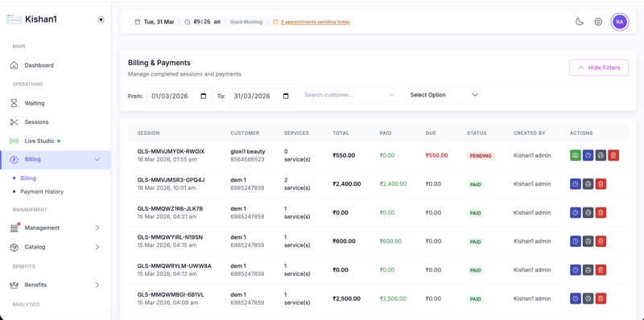Select the Billing submenu item
This screenshot has width=644, height=320.
pos(28,178)
